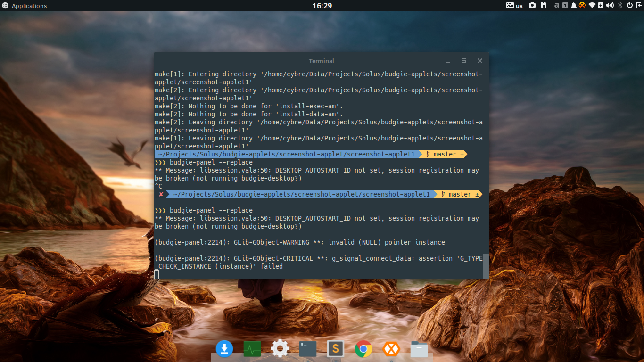Click the screenshot camera applet icon

[x=532, y=6]
